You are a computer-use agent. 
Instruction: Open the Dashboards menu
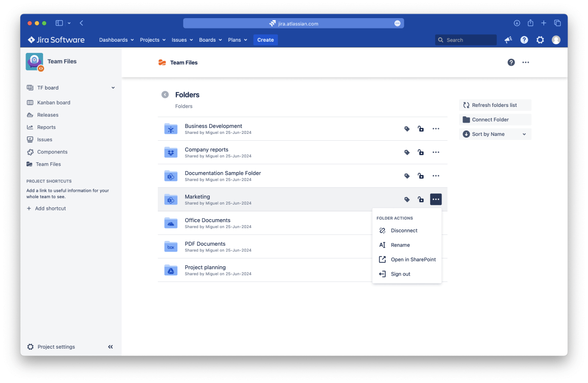click(x=117, y=40)
